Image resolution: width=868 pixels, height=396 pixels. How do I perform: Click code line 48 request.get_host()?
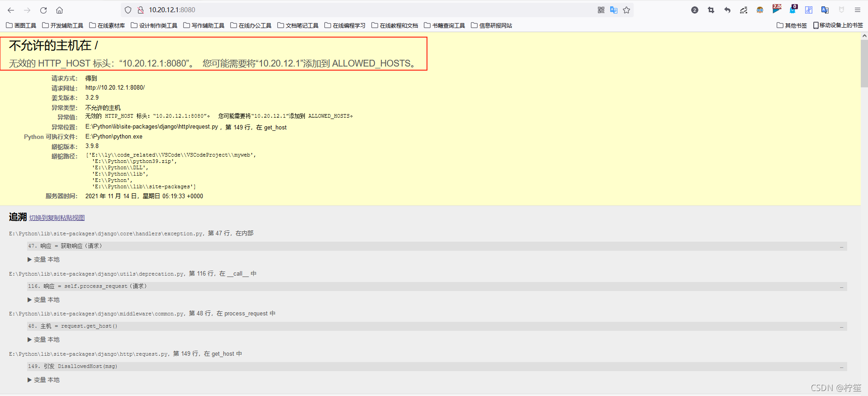(x=437, y=326)
